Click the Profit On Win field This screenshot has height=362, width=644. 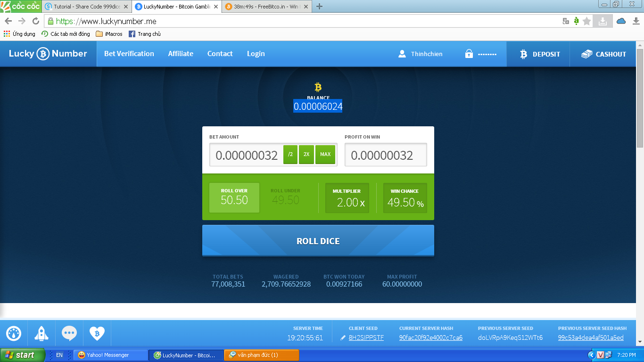[x=386, y=155]
